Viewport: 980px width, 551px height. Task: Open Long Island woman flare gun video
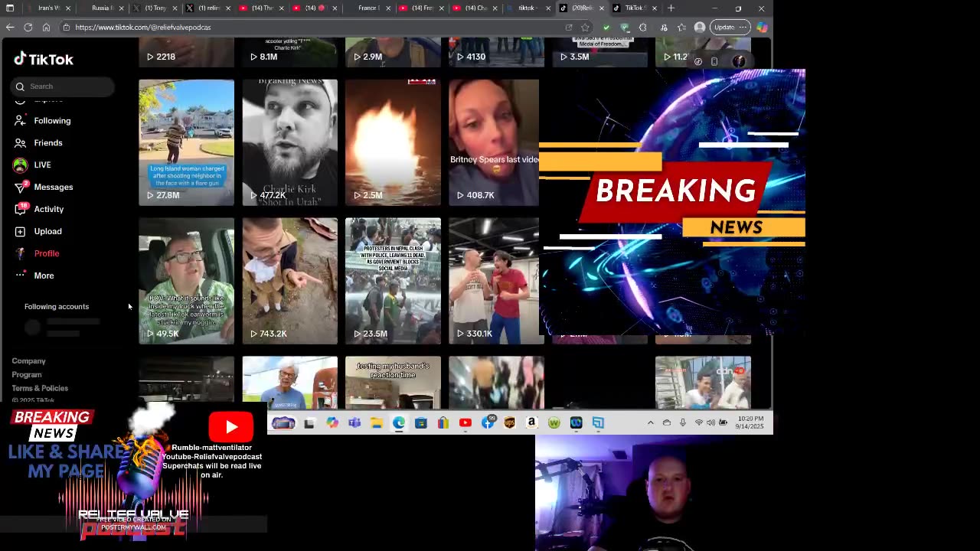tap(186, 142)
